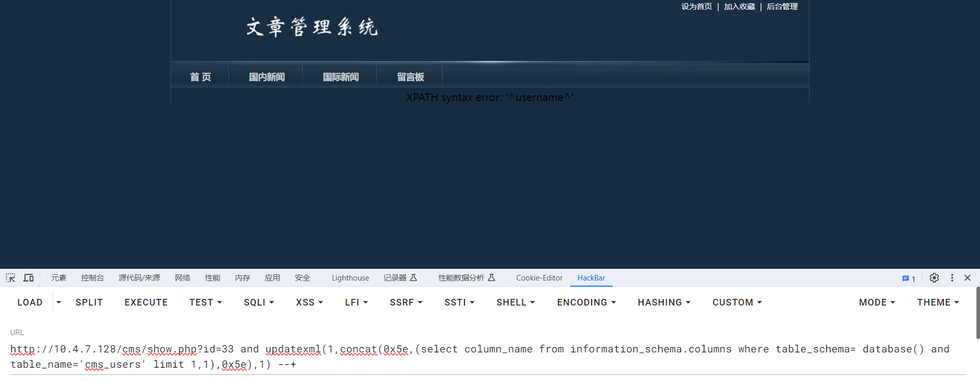Click the 首页 navigation item
Image resolution: width=980 pixels, height=381 pixels.
[x=200, y=77]
